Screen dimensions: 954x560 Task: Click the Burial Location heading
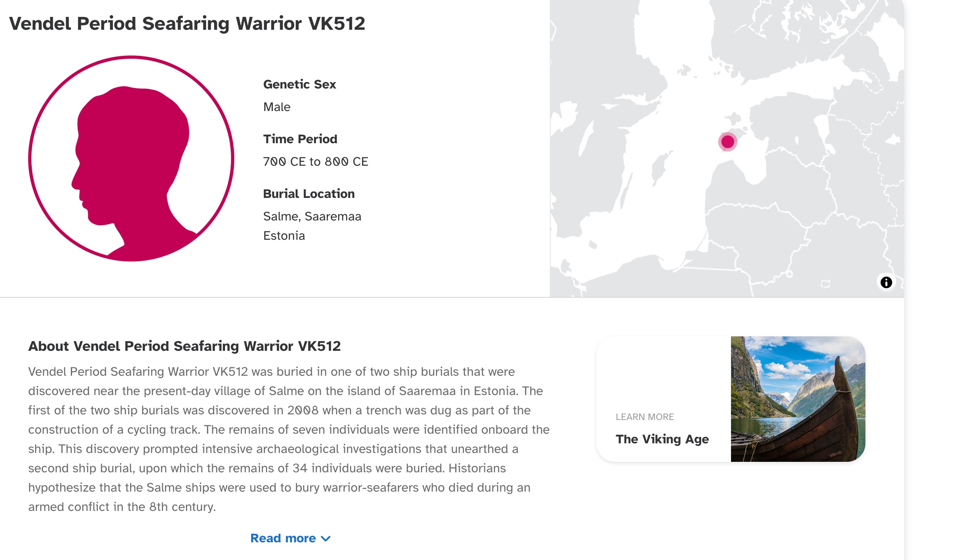(309, 194)
